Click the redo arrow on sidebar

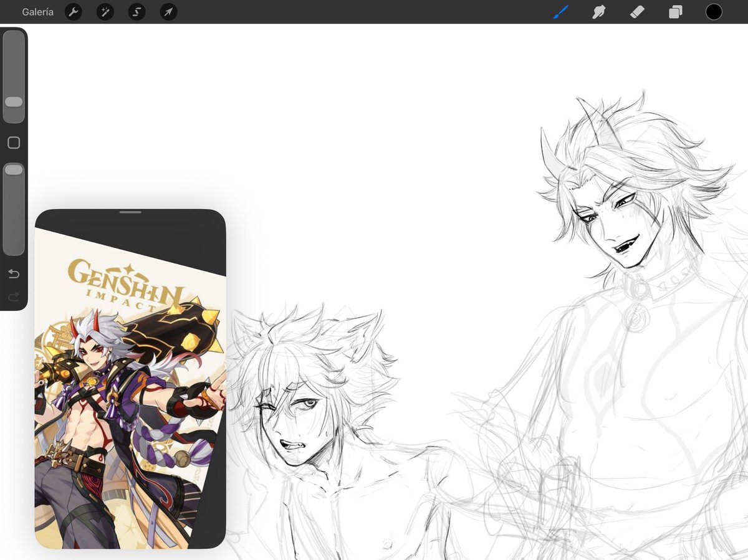(14, 297)
